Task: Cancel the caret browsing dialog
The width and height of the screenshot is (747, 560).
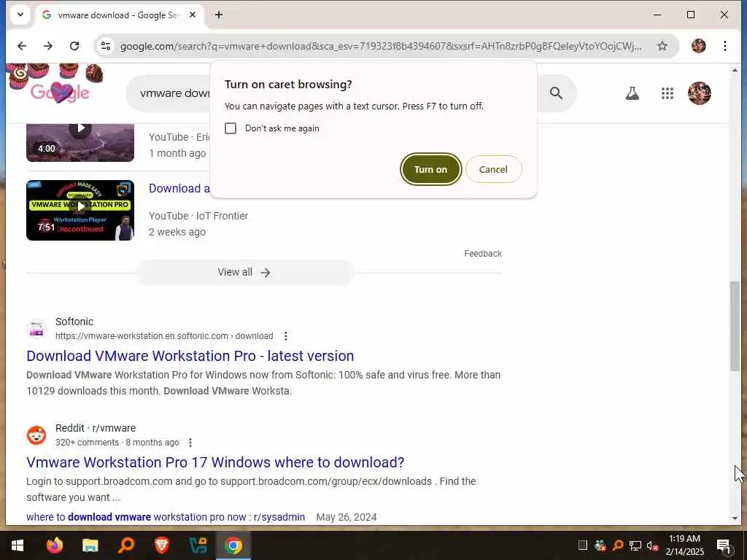Action: pyautogui.click(x=494, y=169)
